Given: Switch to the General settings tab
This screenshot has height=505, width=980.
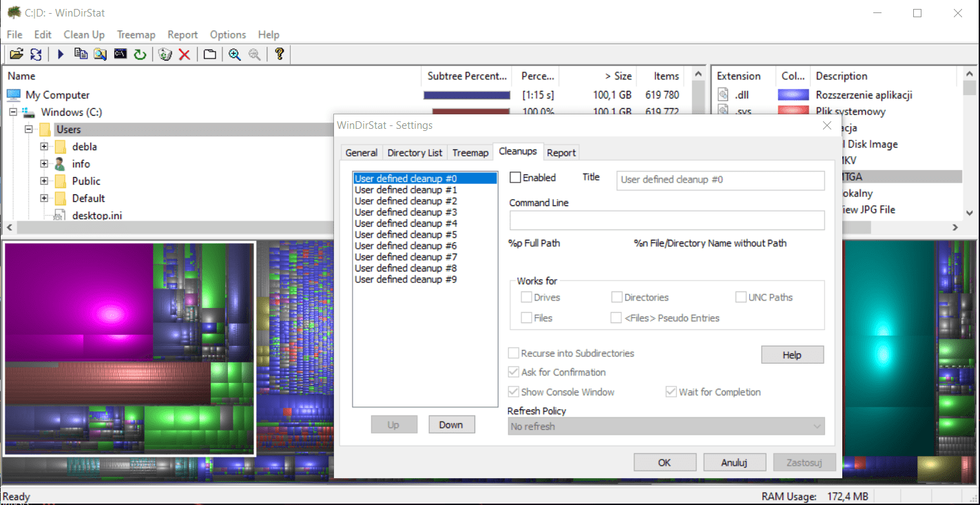Looking at the screenshot, I should pyautogui.click(x=362, y=153).
